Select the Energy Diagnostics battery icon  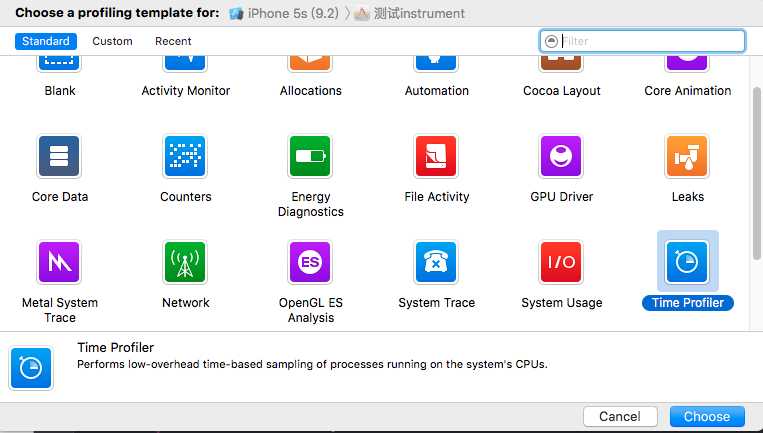[310, 156]
